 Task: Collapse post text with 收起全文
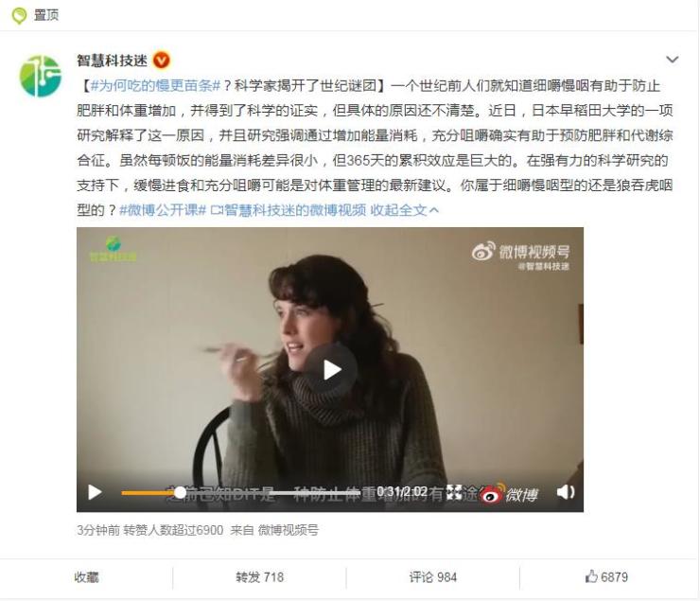(x=405, y=210)
